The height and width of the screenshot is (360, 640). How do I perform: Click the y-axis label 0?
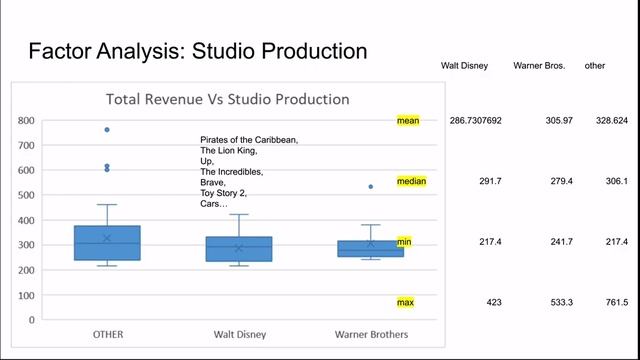tap(31, 320)
